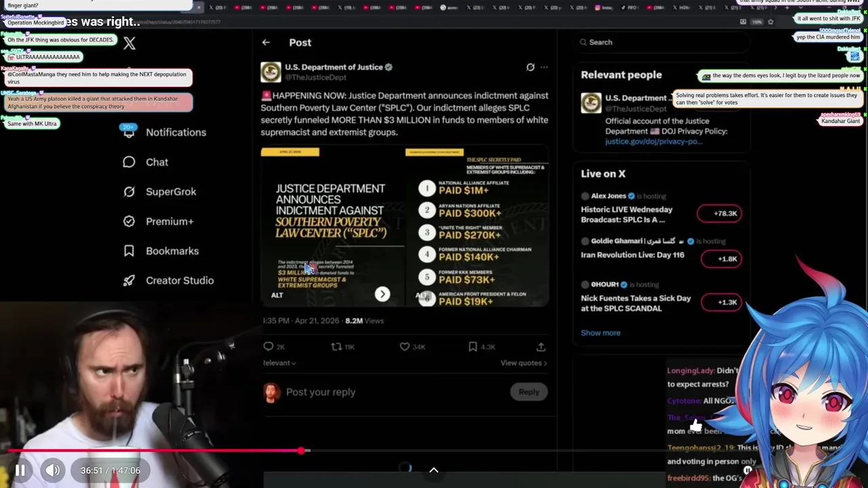868x488 pixels.
Task: Click the X logo in the sidebar
Action: (x=130, y=43)
